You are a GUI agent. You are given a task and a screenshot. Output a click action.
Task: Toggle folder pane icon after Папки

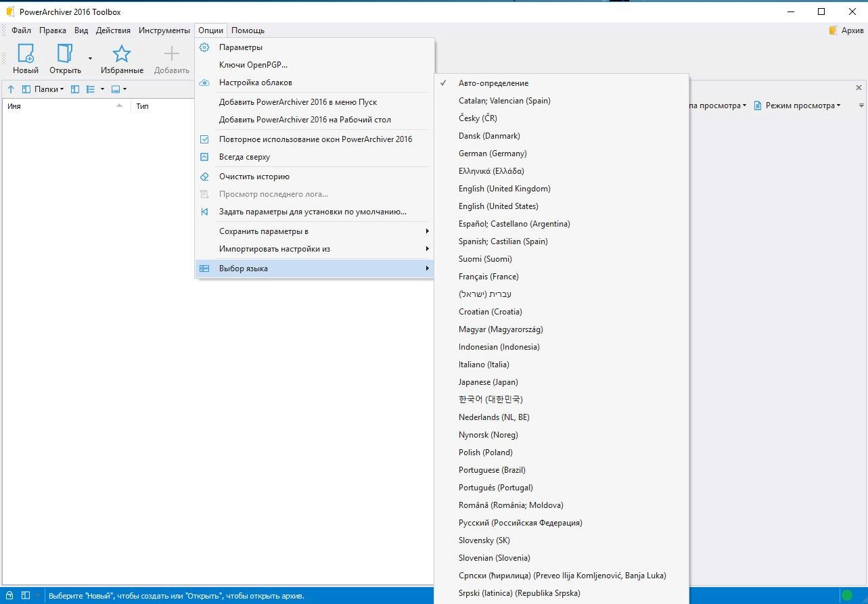(x=75, y=89)
